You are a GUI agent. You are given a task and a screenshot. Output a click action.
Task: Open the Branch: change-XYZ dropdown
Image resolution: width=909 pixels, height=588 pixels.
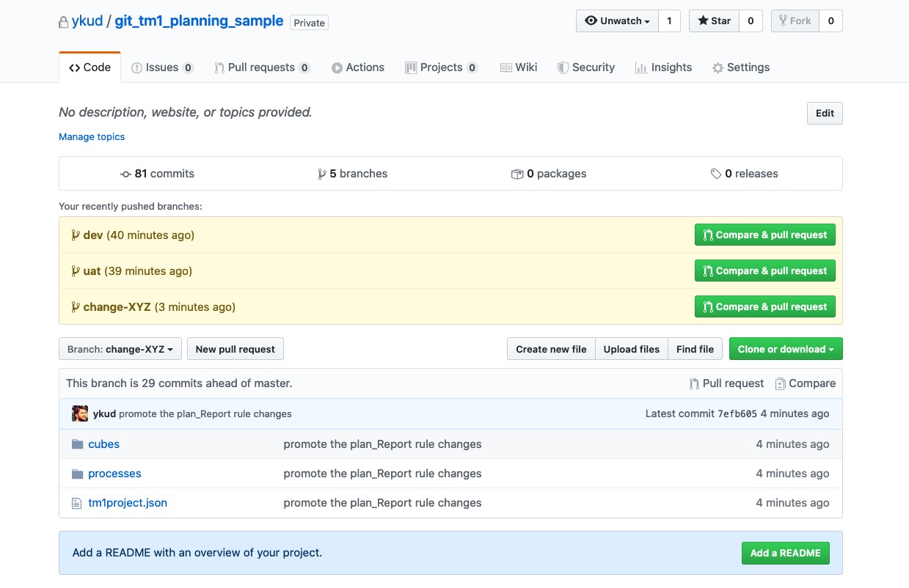click(120, 349)
